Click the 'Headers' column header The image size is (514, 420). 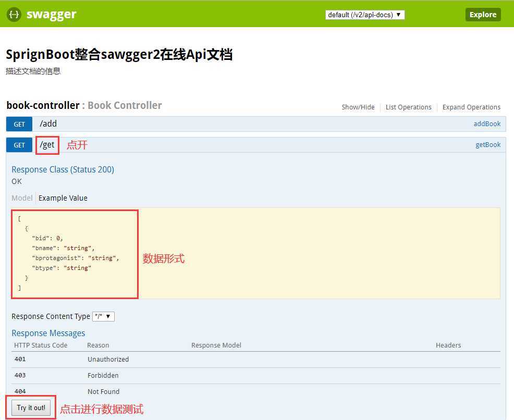(448, 345)
